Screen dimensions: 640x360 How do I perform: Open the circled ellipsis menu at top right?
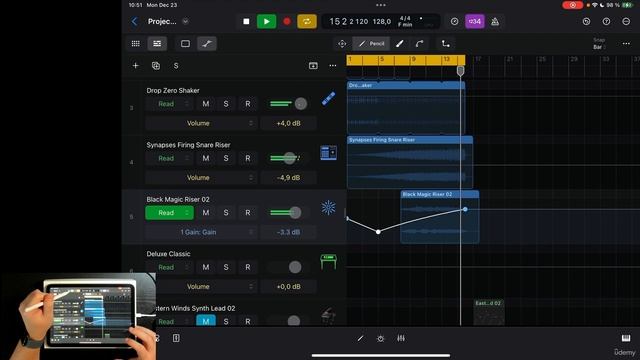click(626, 21)
